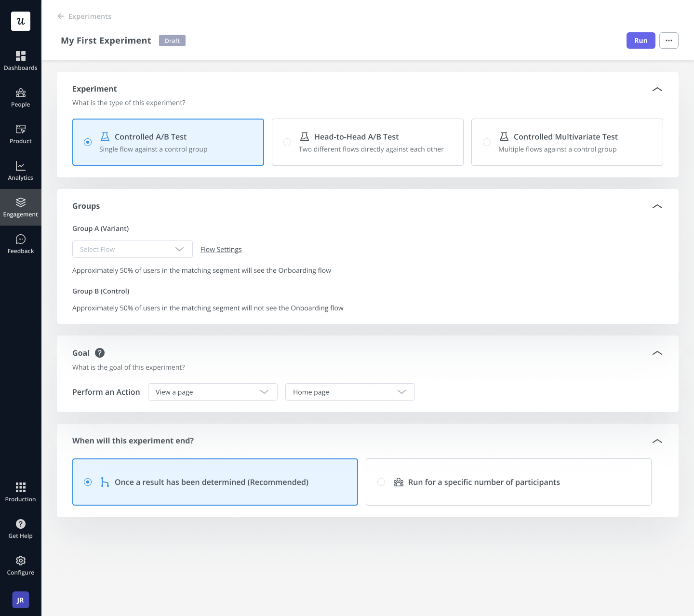694x616 pixels.
Task: Navigate to People via sidebar icon
Action: (20, 97)
